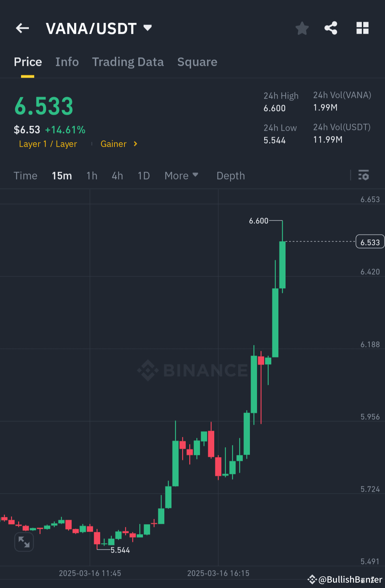Open the chart indicator settings icon
Viewport: 385px width, 588px height.
tap(364, 175)
